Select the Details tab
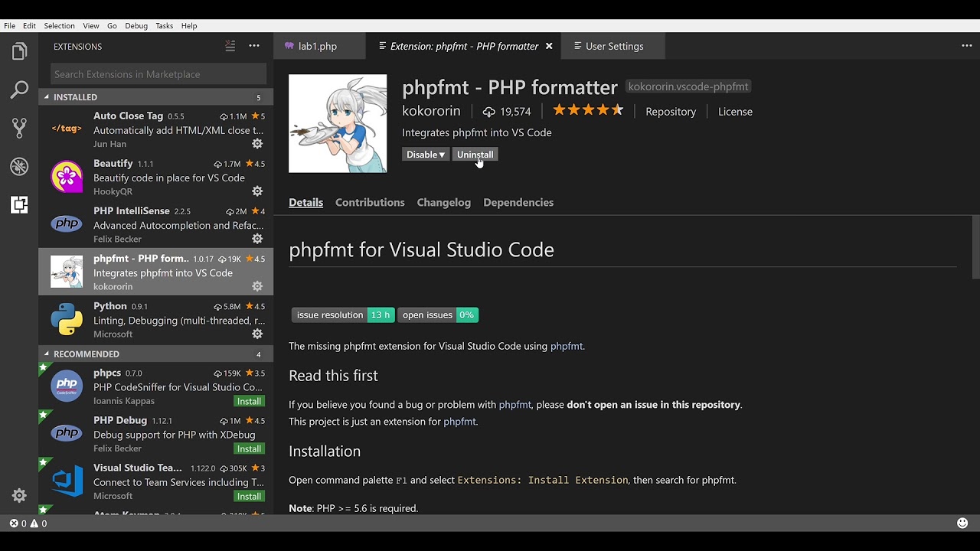The width and height of the screenshot is (980, 551). point(305,202)
